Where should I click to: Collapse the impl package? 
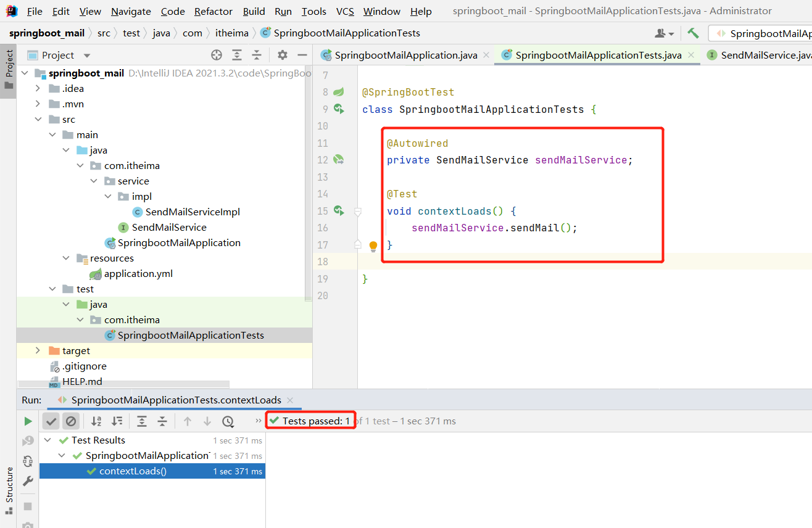(107, 196)
